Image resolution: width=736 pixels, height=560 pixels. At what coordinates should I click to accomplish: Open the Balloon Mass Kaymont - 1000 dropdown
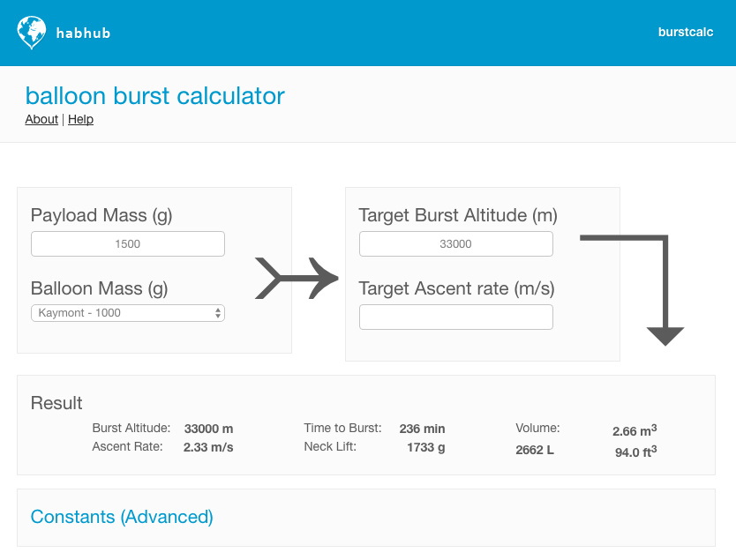128,313
